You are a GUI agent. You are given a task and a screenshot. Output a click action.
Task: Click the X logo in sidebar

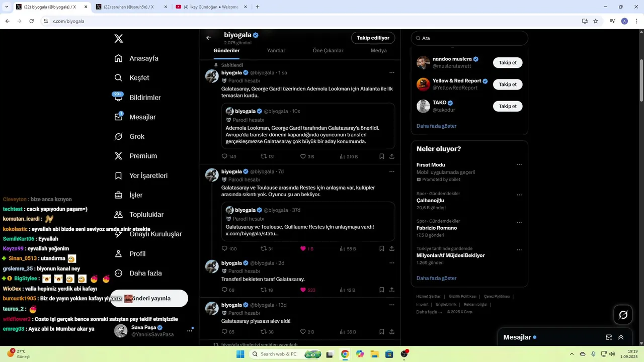tap(118, 39)
